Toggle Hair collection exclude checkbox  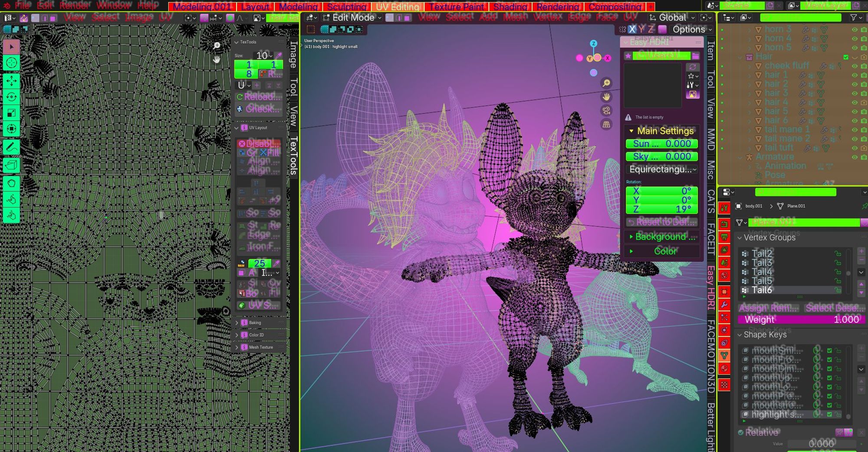coord(846,57)
